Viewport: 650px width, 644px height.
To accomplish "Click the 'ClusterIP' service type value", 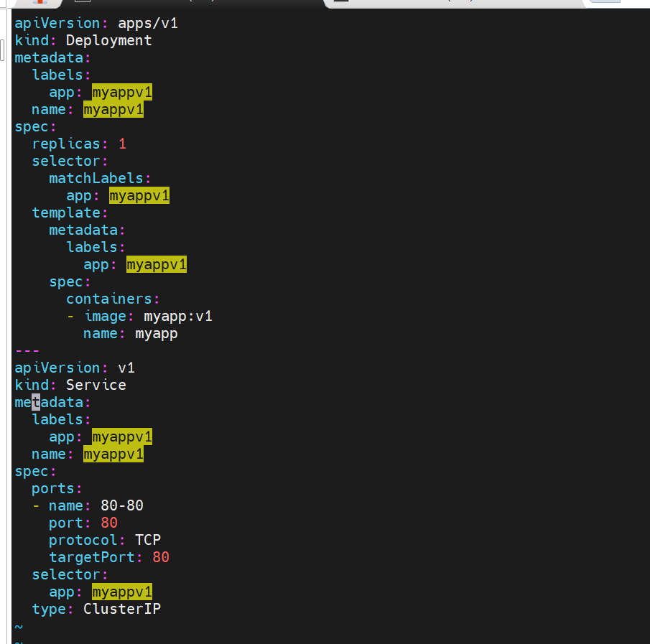I will tap(122, 610).
